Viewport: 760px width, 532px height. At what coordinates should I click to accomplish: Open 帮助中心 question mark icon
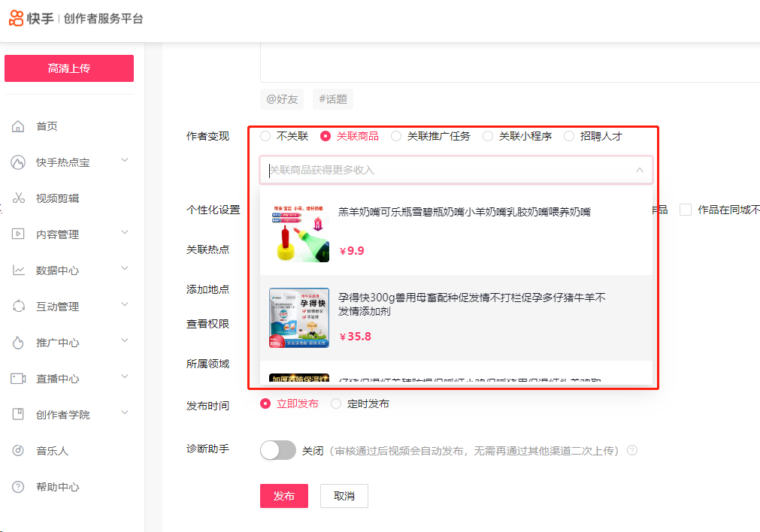(19, 487)
